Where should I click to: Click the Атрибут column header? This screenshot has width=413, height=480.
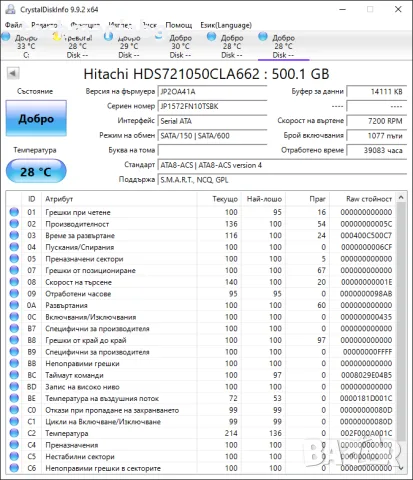119,199
